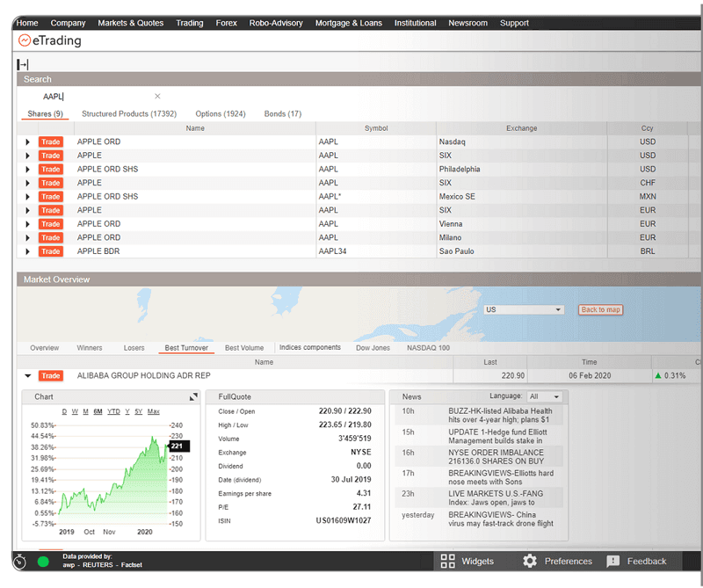Set chart range to 5Y
The height and width of the screenshot is (588, 703).
point(139,411)
